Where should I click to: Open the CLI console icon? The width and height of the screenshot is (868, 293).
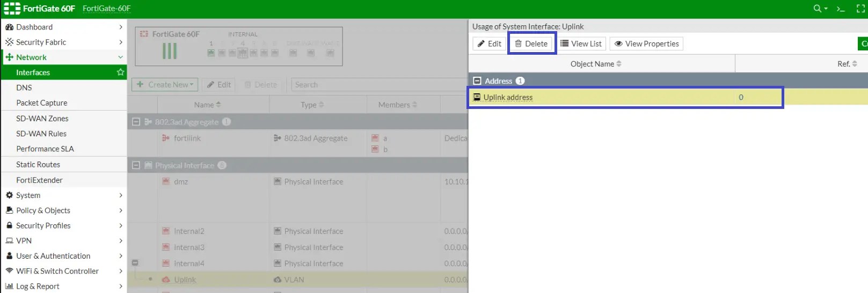841,9
